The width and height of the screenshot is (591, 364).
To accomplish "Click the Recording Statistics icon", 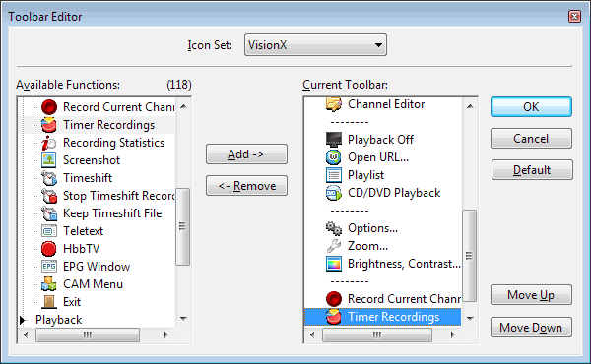I will (49, 143).
